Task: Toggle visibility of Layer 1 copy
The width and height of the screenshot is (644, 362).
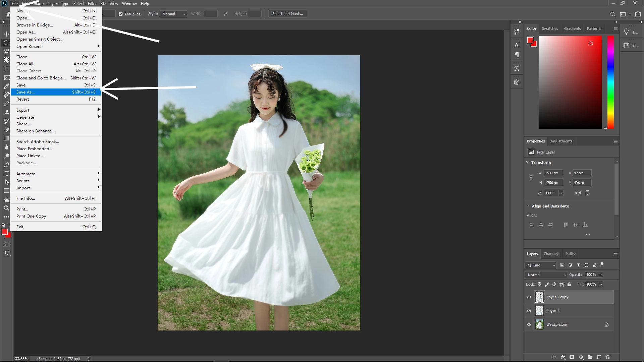Action: click(x=529, y=297)
